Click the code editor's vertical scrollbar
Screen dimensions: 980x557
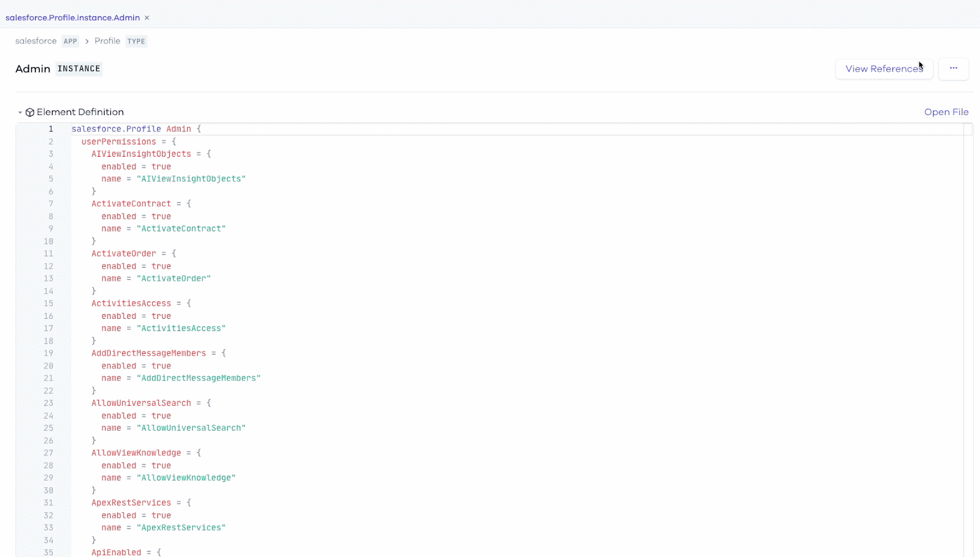(968, 306)
